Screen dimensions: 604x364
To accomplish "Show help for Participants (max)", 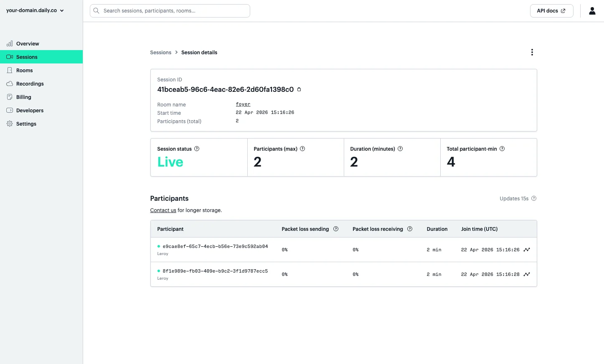I will pos(302,149).
